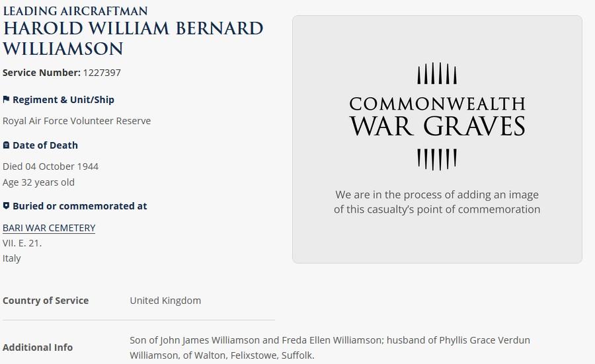Click the flag icon beside Regiment & Unit/Ship
Screen dimensions: 595x364
[x=6, y=99]
